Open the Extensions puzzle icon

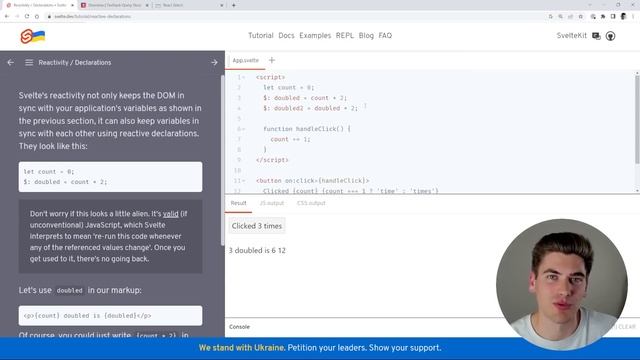pos(603,16)
